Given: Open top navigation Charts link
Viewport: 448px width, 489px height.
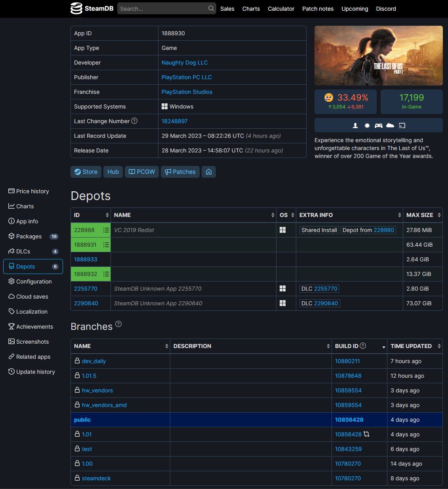Looking at the screenshot, I should tap(251, 9).
